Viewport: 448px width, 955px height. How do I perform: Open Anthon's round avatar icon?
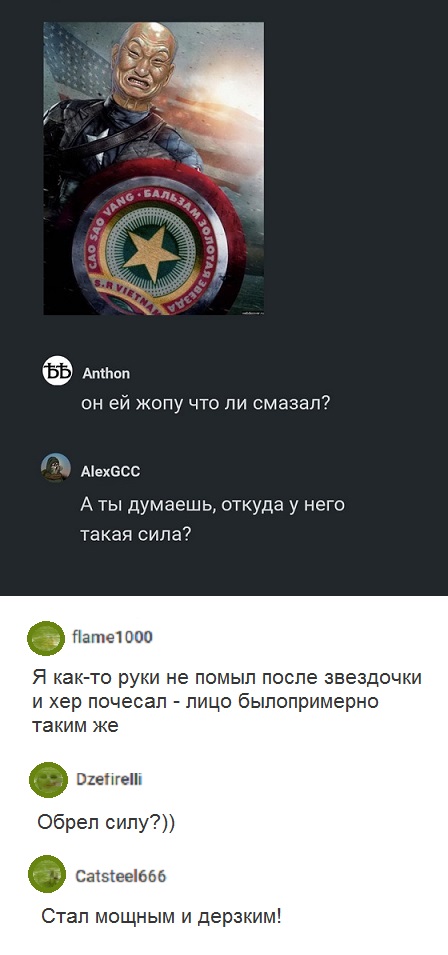pyautogui.click(x=57, y=371)
